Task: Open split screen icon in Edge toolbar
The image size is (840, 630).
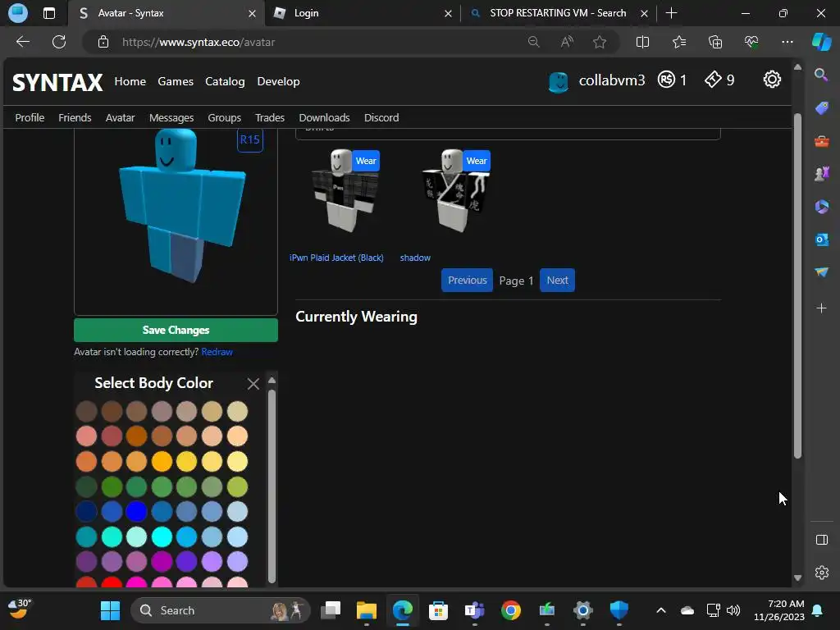Action: coord(642,42)
